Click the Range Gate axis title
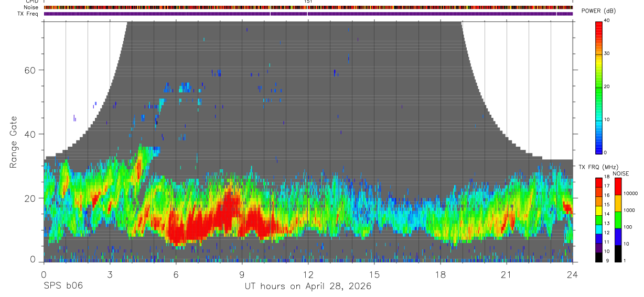Viewport: 644px width, 297px height. click(14, 142)
